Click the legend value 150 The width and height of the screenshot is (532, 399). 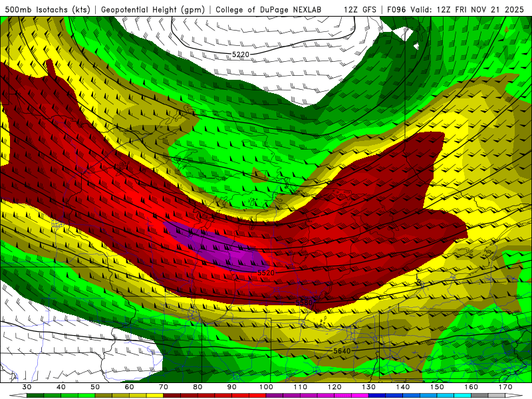click(x=437, y=387)
